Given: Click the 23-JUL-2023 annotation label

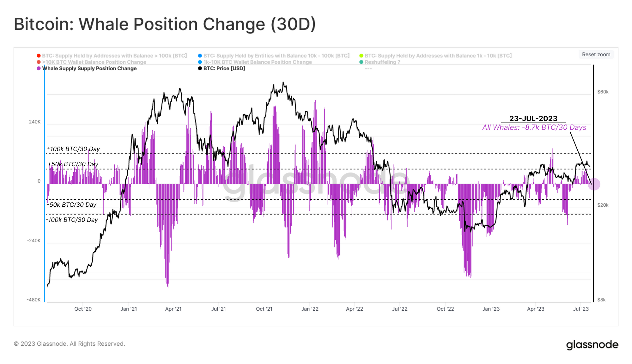Looking at the screenshot, I should pos(533,118).
